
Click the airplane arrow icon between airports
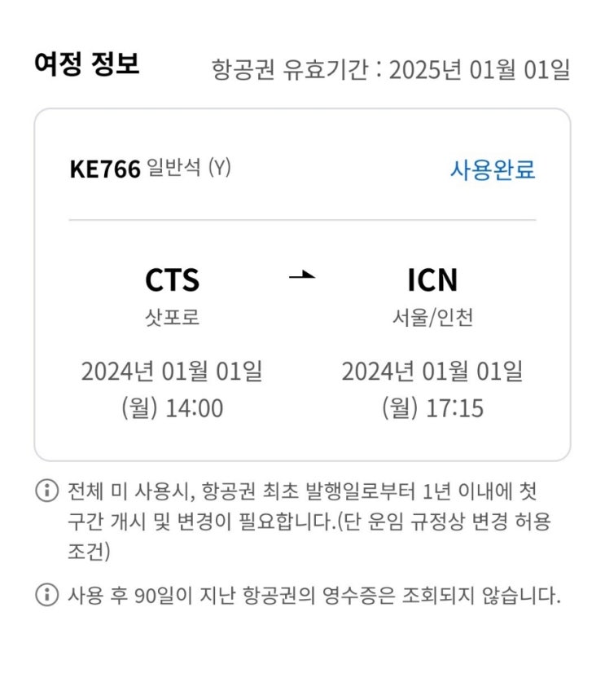[x=301, y=276]
